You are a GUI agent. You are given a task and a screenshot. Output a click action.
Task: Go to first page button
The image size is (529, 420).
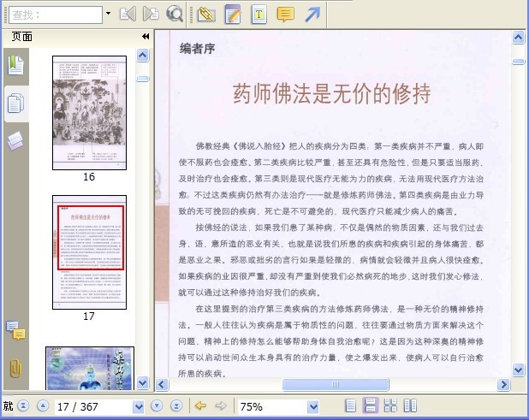[23, 405]
